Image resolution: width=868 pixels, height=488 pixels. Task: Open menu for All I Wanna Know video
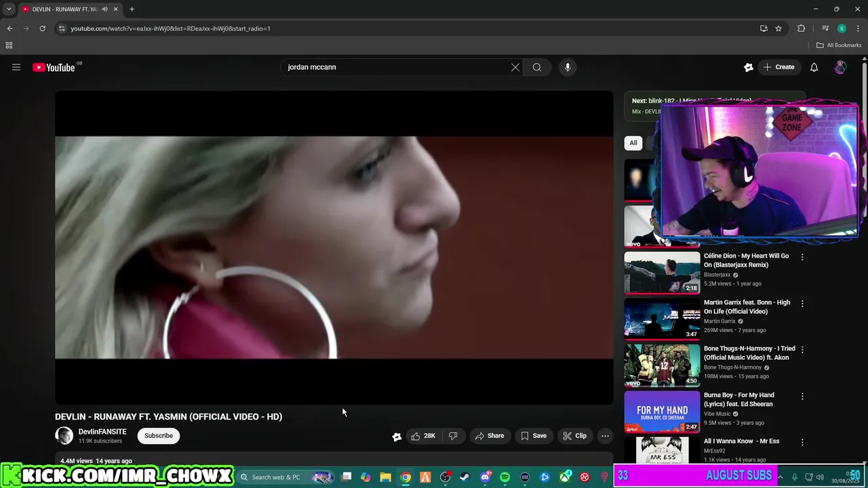point(802,442)
